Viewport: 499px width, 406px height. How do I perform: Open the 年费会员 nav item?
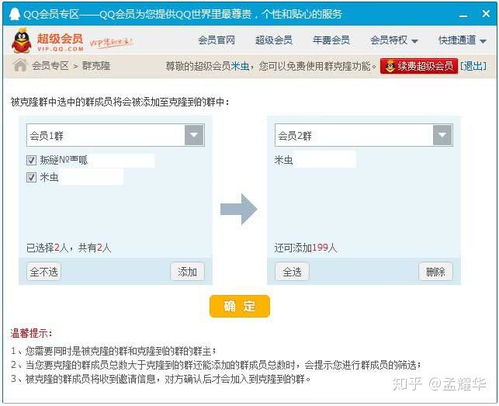331,40
